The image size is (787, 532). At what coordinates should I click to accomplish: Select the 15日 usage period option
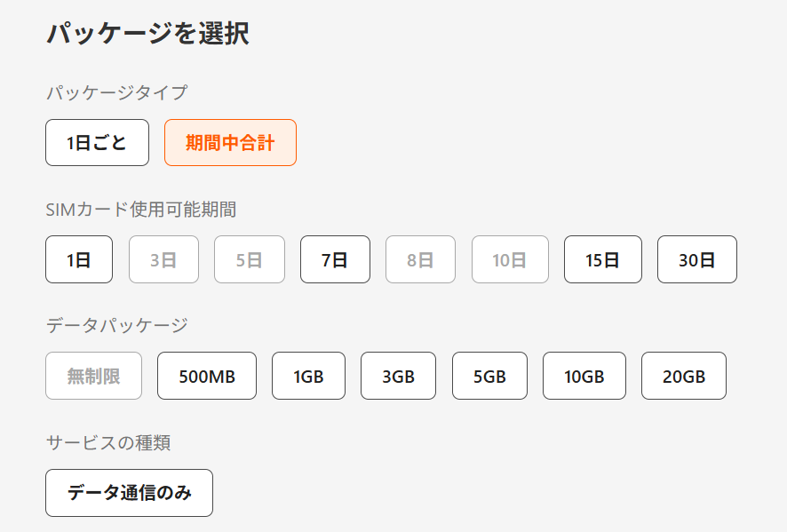602,259
